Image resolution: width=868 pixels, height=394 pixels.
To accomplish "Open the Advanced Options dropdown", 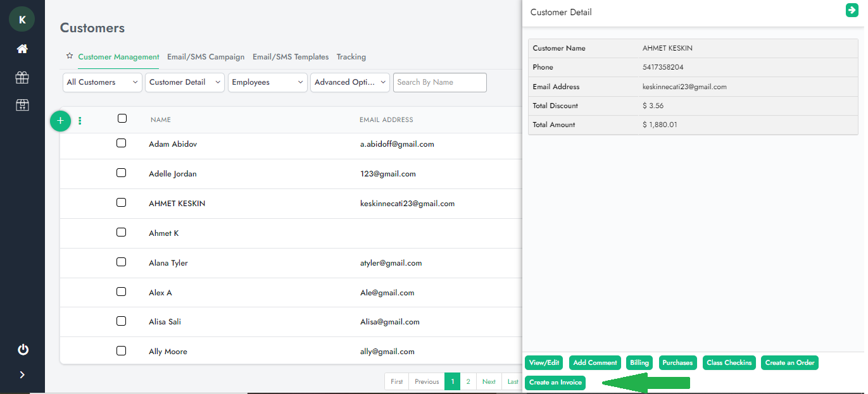I will click(349, 82).
